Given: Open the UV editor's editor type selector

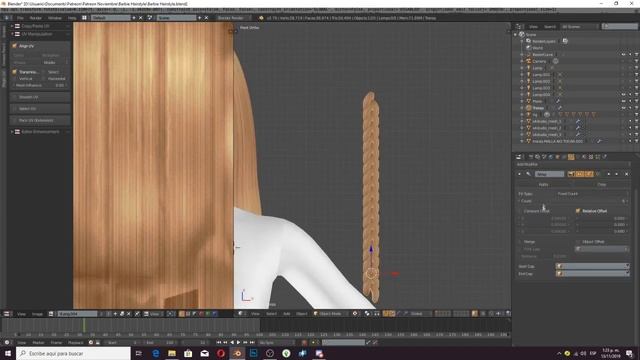Looking at the screenshot, I should coord(7,313).
